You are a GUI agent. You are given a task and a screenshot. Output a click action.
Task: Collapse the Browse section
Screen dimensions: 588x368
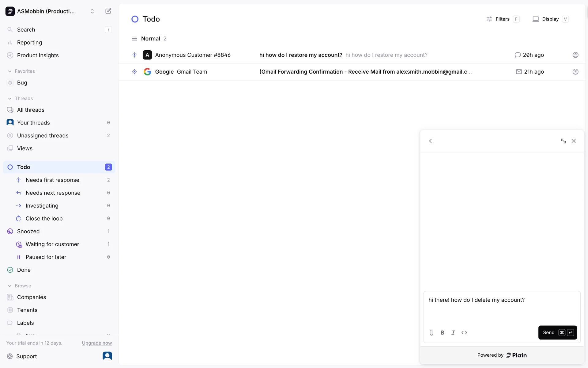pyautogui.click(x=10, y=286)
